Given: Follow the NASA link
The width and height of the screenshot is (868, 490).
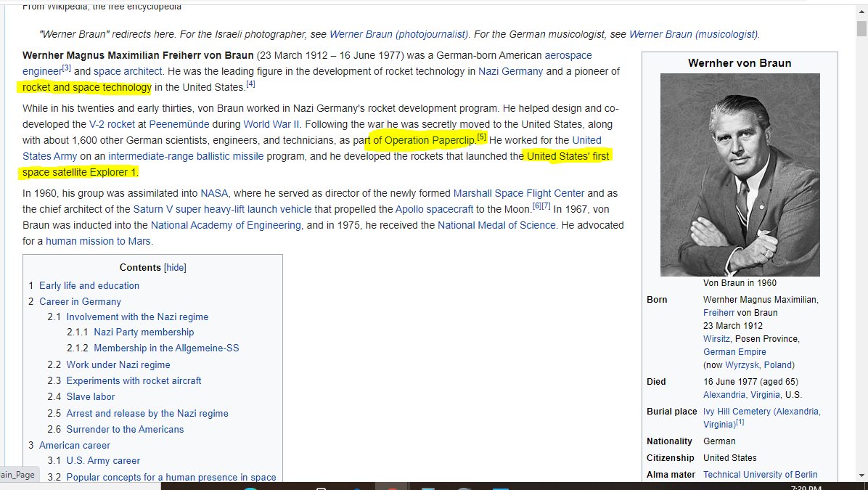Looking at the screenshot, I should pos(214,194).
